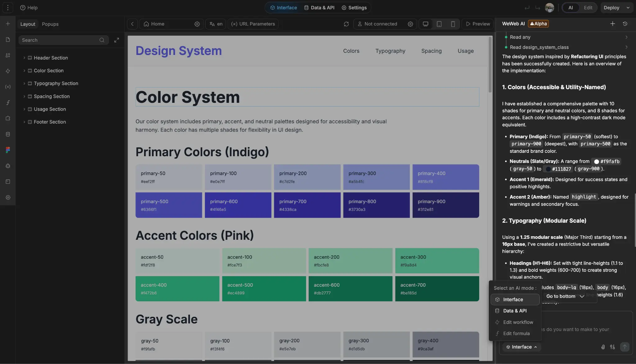Open the en language selector
This screenshot has width=636, height=364.
tap(216, 24)
